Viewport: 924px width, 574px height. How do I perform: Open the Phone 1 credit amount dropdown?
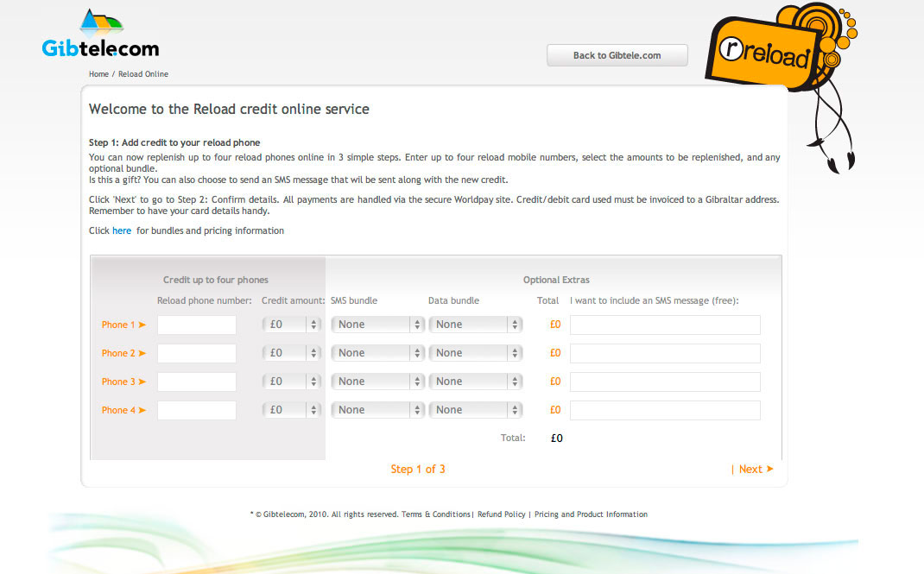click(x=291, y=325)
